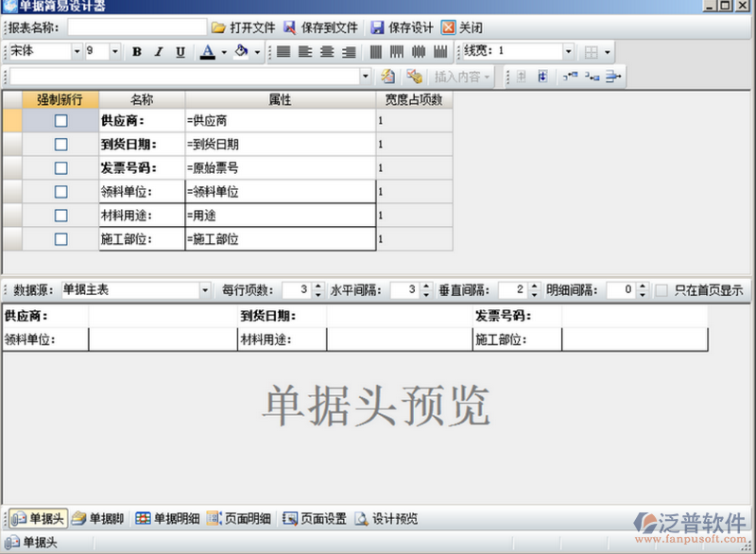This screenshot has width=756, height=554.
Task: Open the font size dropdown
Action: (114, 52)
